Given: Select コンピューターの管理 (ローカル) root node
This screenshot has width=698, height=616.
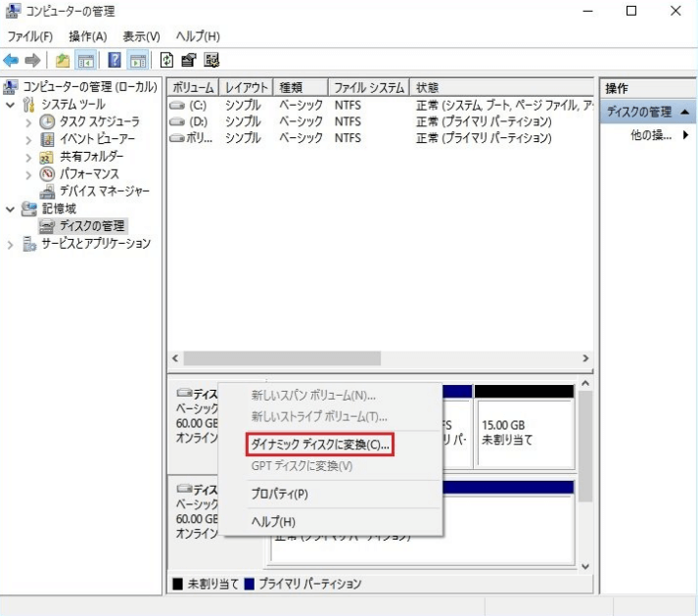Looking at the screenshot, I should [90, 86].
